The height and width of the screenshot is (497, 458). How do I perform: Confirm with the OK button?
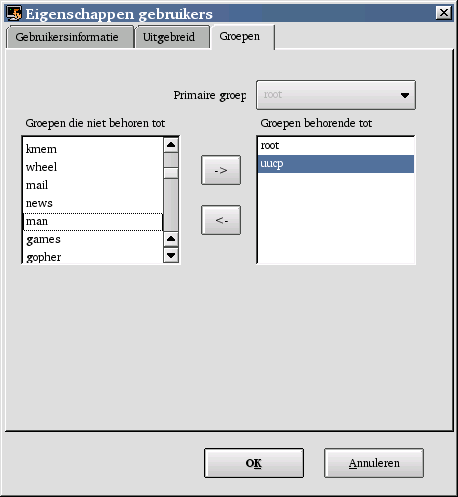[x=254, y=463]
